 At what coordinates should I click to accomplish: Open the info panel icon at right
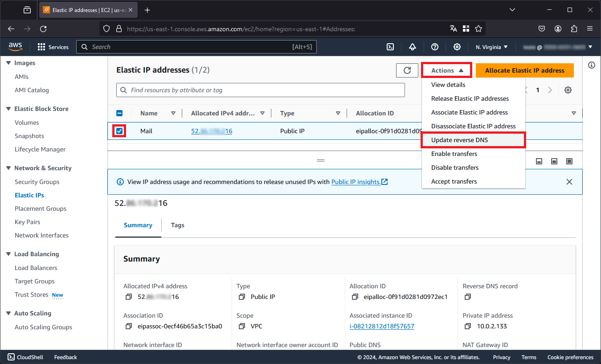click(592, 65)
